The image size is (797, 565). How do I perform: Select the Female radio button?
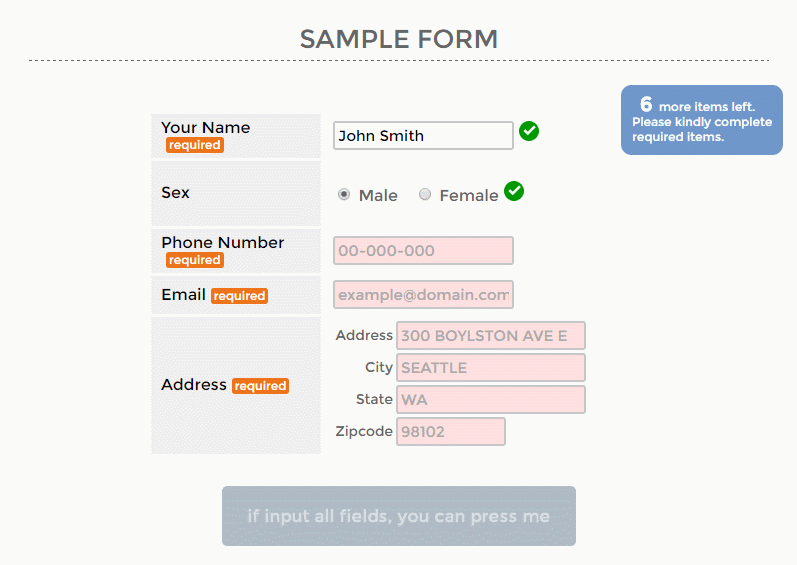pyautogui.click(x=425, y=195)
